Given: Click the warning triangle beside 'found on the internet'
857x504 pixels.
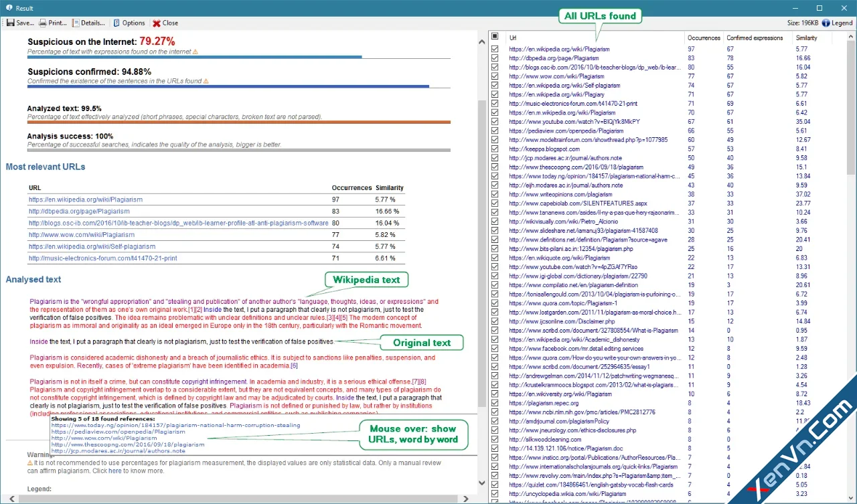Looking at the screenshot, I should click(196, 52).
